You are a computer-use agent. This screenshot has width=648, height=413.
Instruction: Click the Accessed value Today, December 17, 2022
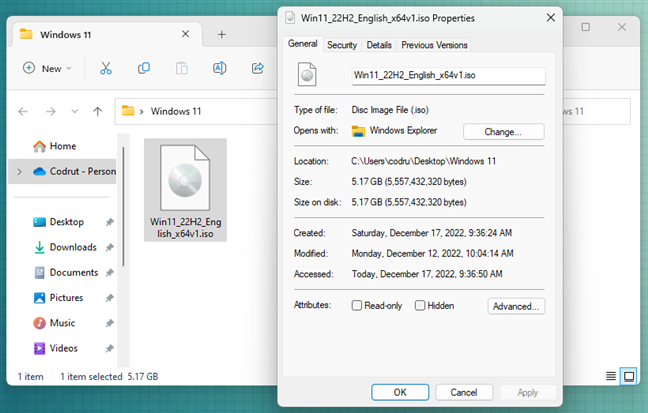(x=427, y=274)
